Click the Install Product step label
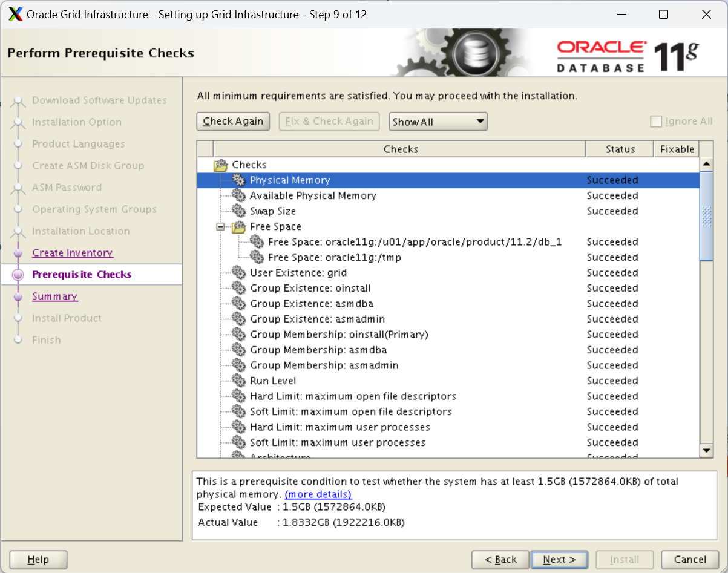 [67, 318]
